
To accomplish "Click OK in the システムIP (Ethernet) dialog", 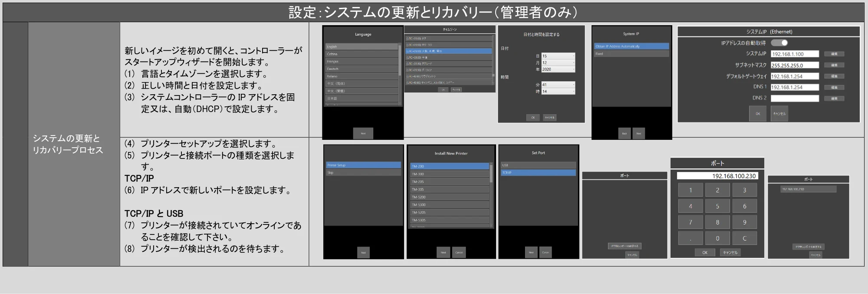I will point(758,113).
